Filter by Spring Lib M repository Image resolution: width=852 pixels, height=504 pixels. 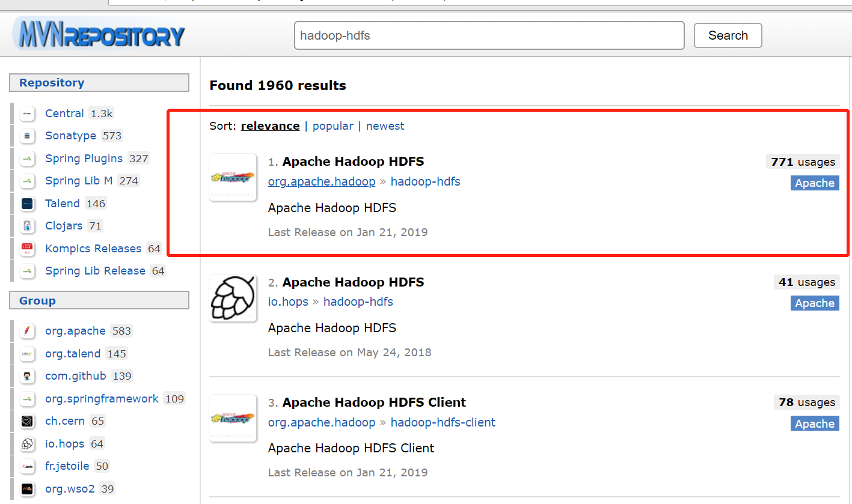pos(79,181)
